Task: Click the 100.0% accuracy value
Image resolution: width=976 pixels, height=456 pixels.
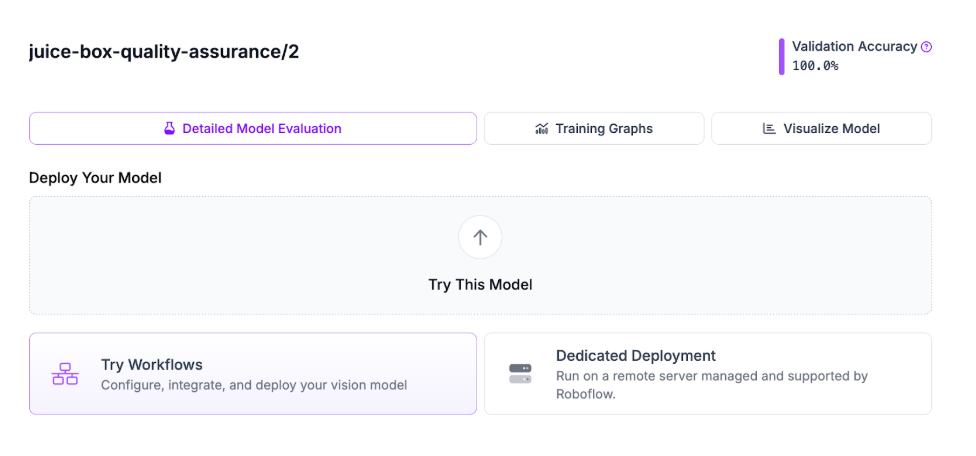Action: (815, 66)
